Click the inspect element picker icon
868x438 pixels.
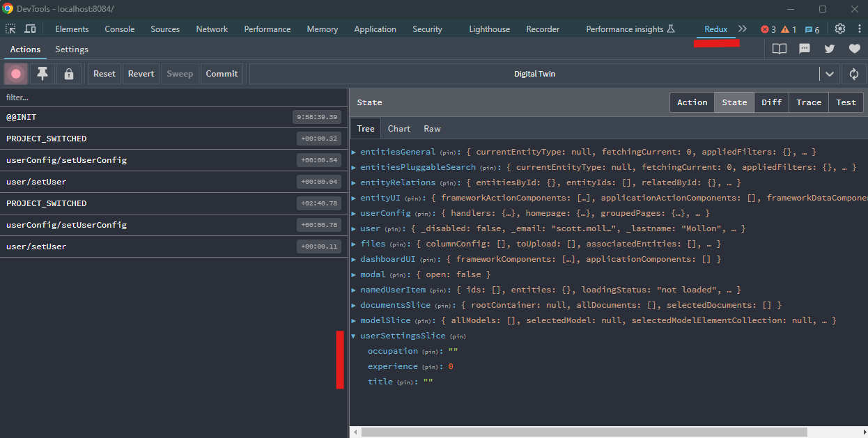tap(11, 29)
